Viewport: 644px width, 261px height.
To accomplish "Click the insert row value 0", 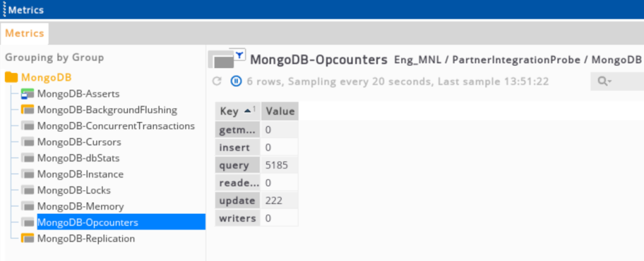I will [280, 147].
